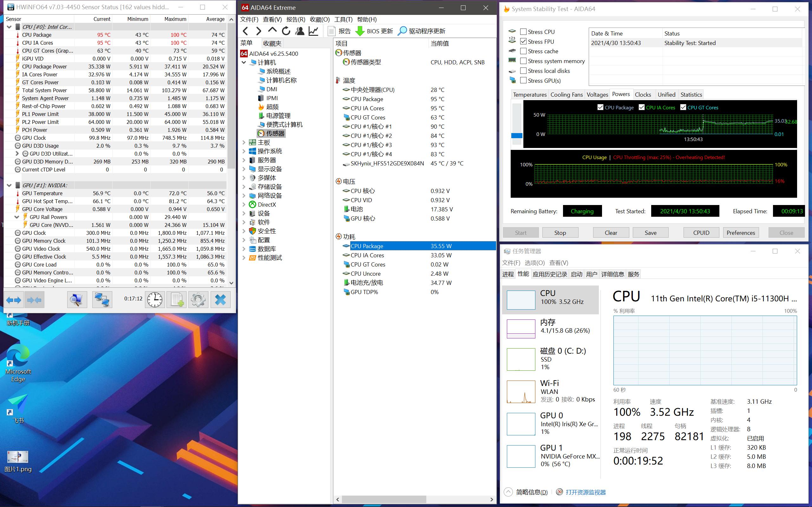
Task: Click HWiNFO add log file icon
Action: tap(176, 299)
